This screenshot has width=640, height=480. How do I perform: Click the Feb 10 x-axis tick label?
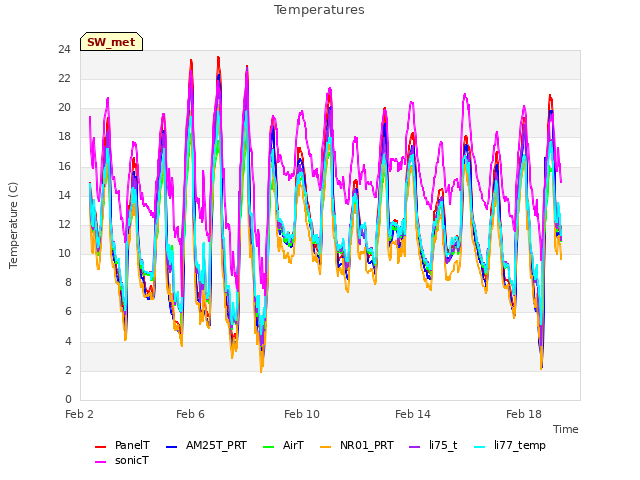tap(302, 414)
